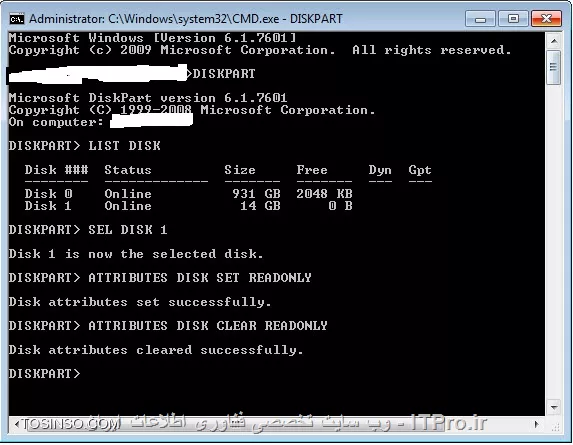Select the Disk 0 row in table
Image resolution: width=573 pixels, height=445 pixels.
189,194
